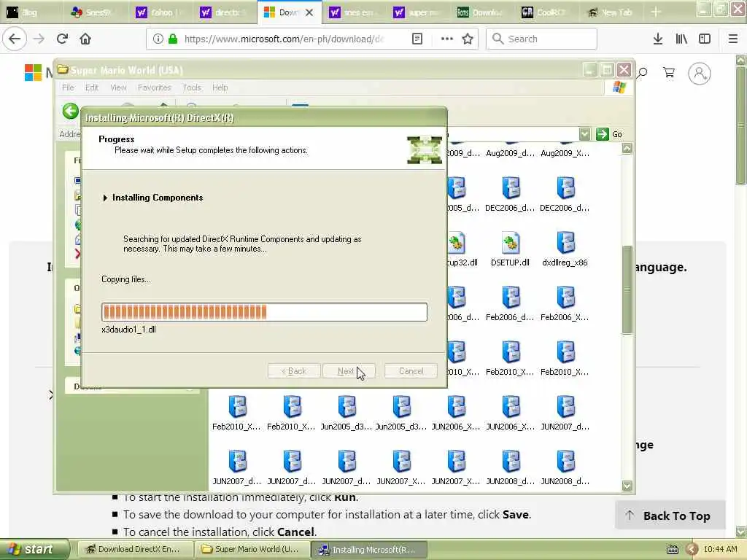747x560 pixels.
Task: Click Next in DirectX installer
Action: [x=349, y=371]
